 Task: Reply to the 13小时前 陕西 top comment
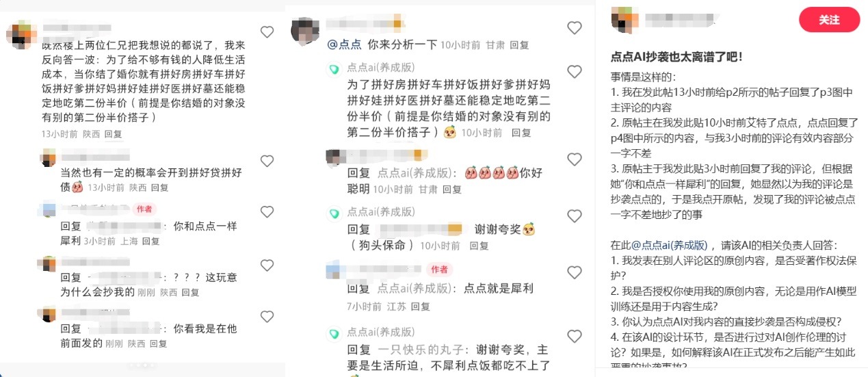click(113, 134)
